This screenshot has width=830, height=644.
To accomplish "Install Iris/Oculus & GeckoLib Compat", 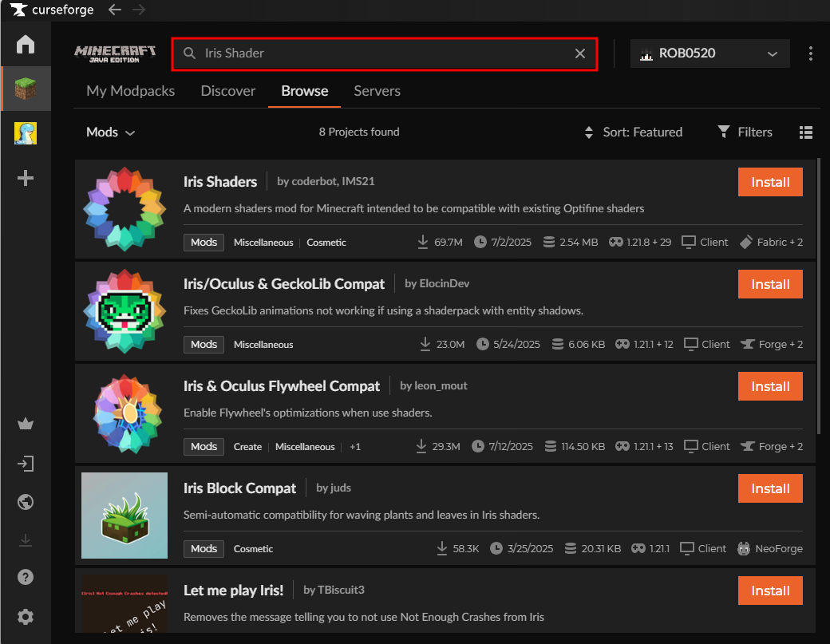I will pos(770,284).
